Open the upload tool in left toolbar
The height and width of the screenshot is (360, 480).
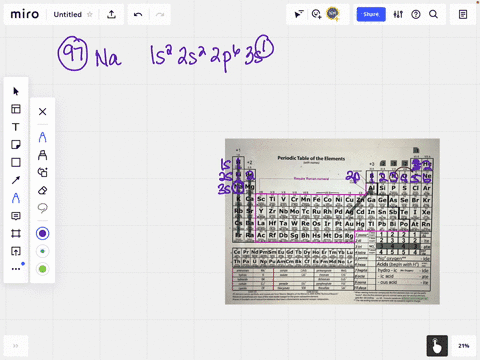click(16, 251)
